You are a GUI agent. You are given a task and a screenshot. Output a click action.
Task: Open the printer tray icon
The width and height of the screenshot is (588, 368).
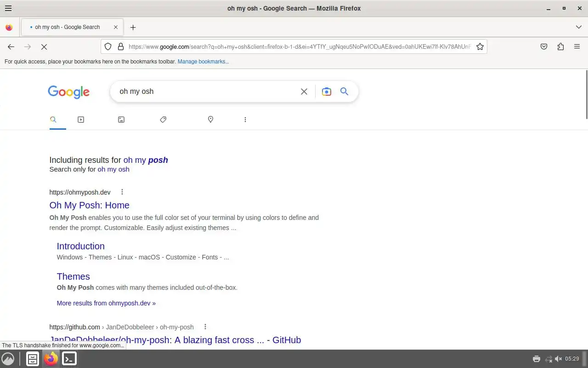[536, 359]
